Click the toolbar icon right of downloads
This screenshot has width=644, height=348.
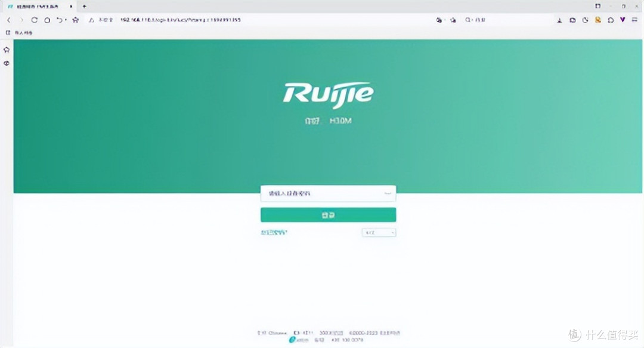(x=572, y=20)
